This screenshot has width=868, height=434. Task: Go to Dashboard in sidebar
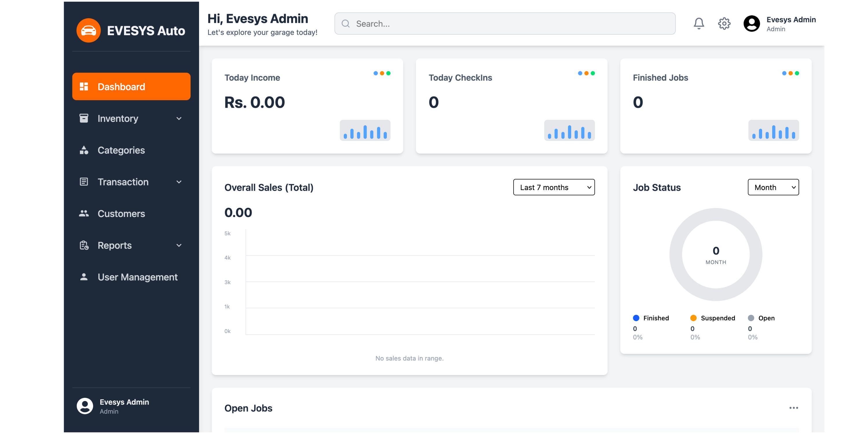pyautogui.click(x=131, y=87)
